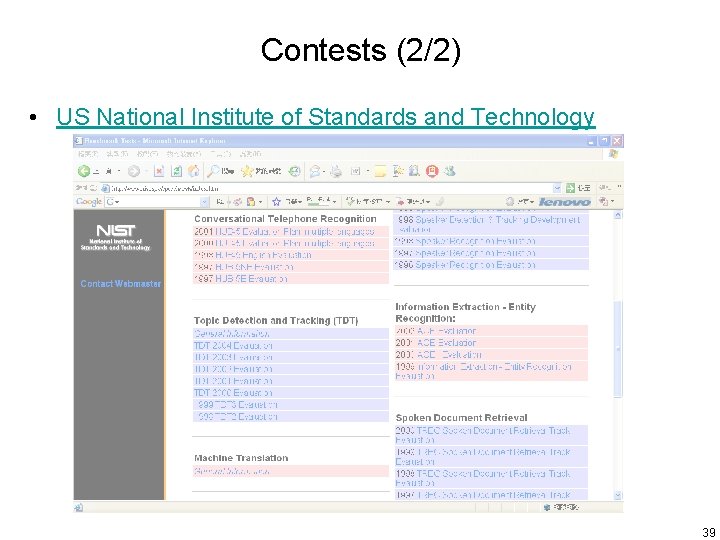Click the page icon in the address bar
Viewport: 720px width, 540px height.
(105, 188)
